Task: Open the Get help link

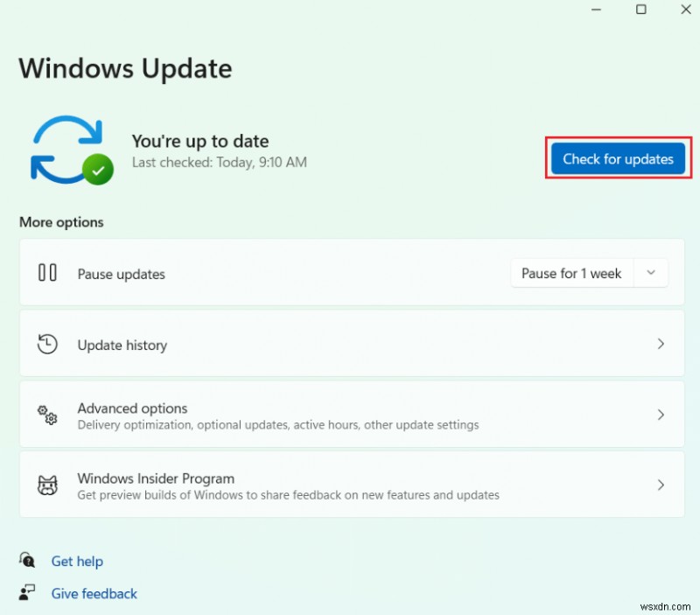Action: coord(77,561)
